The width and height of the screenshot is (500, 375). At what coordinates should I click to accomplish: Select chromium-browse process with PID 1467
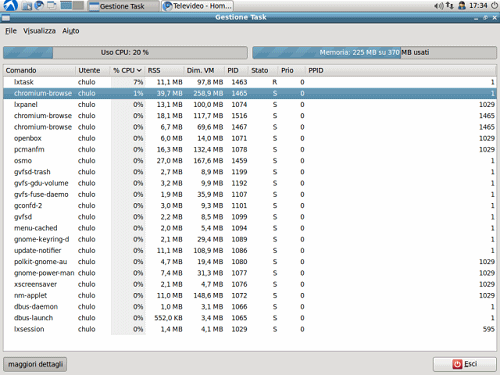pos(250,127)
